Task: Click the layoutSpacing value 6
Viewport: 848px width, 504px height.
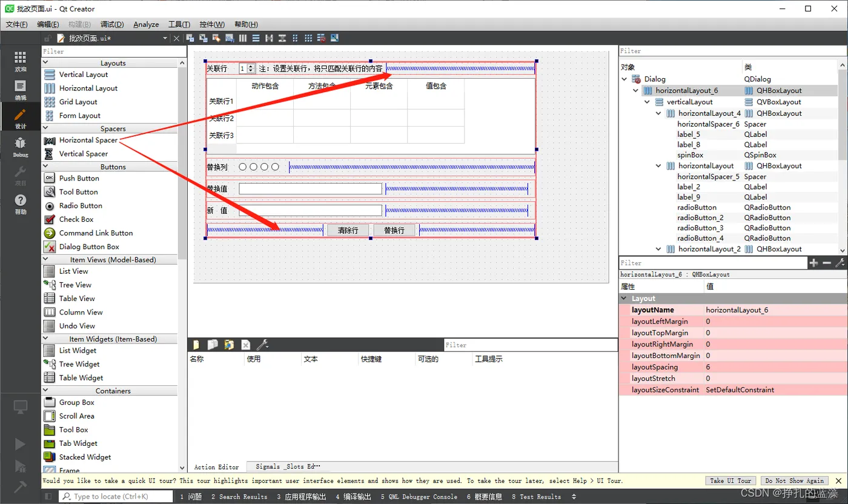Action: click(775, 367)
